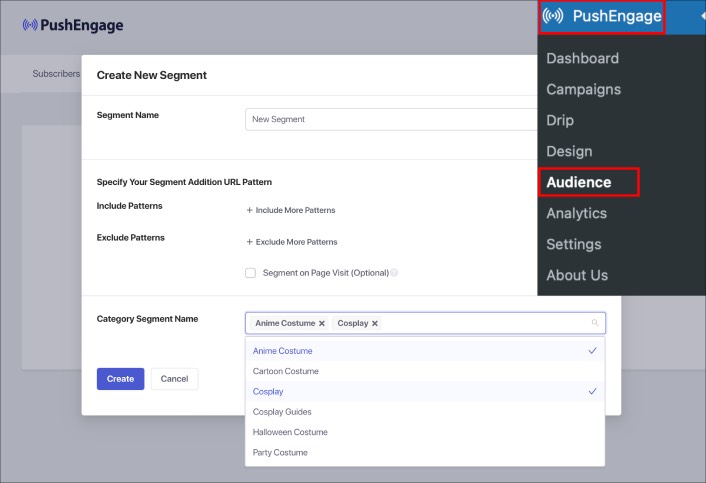Click the search magnifier icon in category field
This screenshot has height=483, width=706.
coord(595,323)
